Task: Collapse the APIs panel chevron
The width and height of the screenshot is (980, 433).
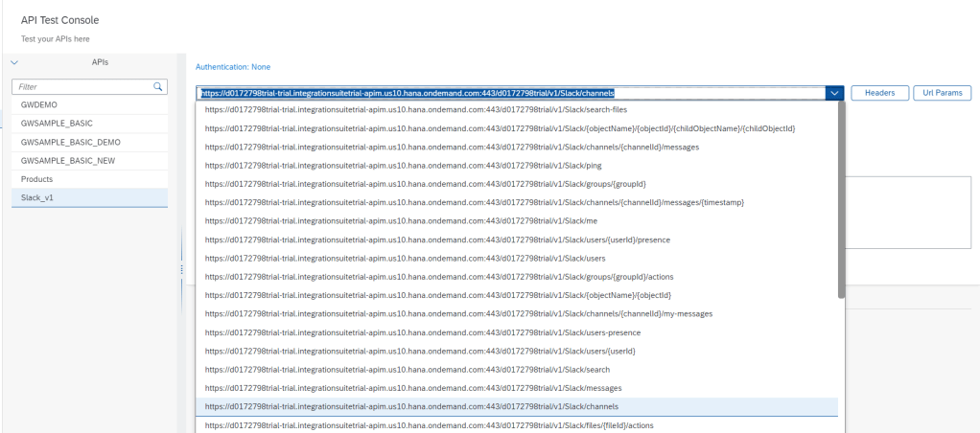Action: point(14,62)
